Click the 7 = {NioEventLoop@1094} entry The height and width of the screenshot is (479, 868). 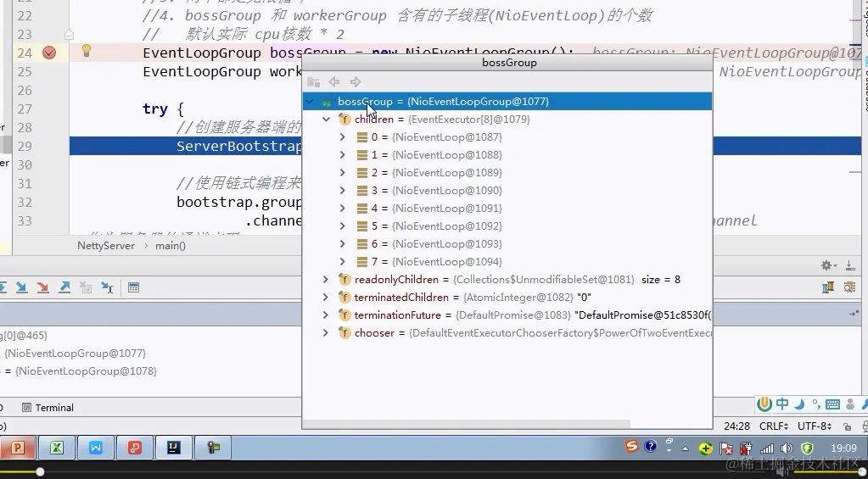pyautogui.click(x=437, y=262)
